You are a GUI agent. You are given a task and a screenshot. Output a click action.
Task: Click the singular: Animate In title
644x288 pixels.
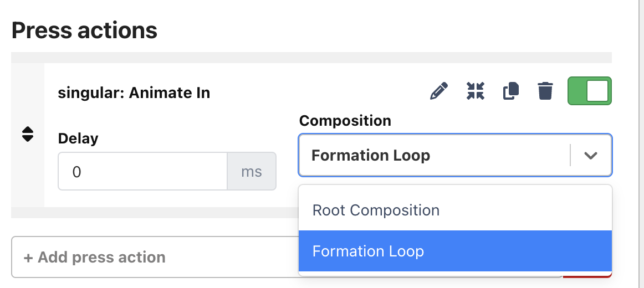[x=134, y=93]
